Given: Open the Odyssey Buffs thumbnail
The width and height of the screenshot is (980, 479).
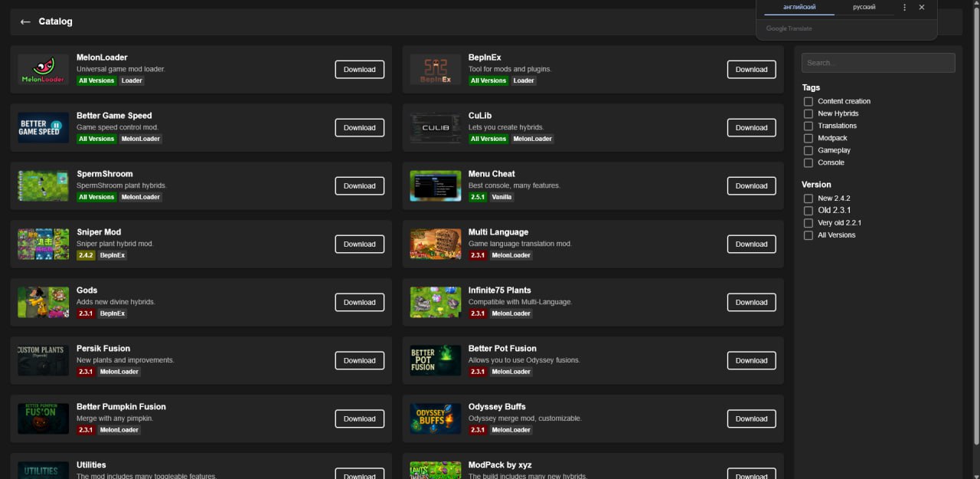Looking at the screenshot, I should point(435,418).
